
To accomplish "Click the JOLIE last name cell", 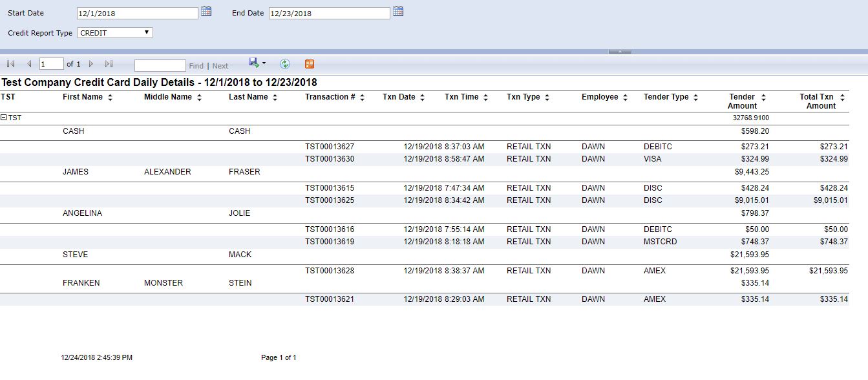I will (x=239, y=213).
